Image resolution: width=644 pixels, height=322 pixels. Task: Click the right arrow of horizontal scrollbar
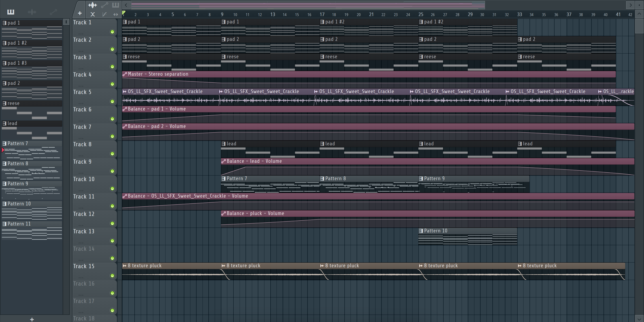coord(630,5)
